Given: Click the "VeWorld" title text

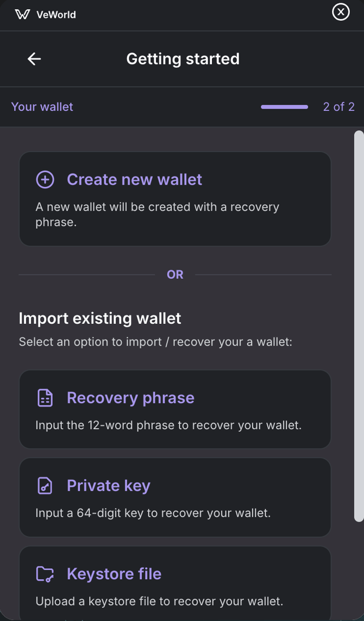Looking at the screenshot, I should [x=56, y=15].
